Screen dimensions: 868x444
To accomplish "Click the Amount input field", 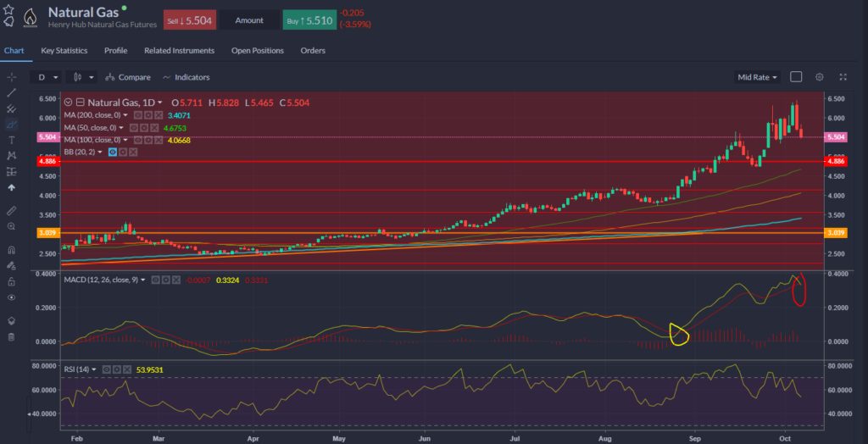I will [x=248, y=19].
